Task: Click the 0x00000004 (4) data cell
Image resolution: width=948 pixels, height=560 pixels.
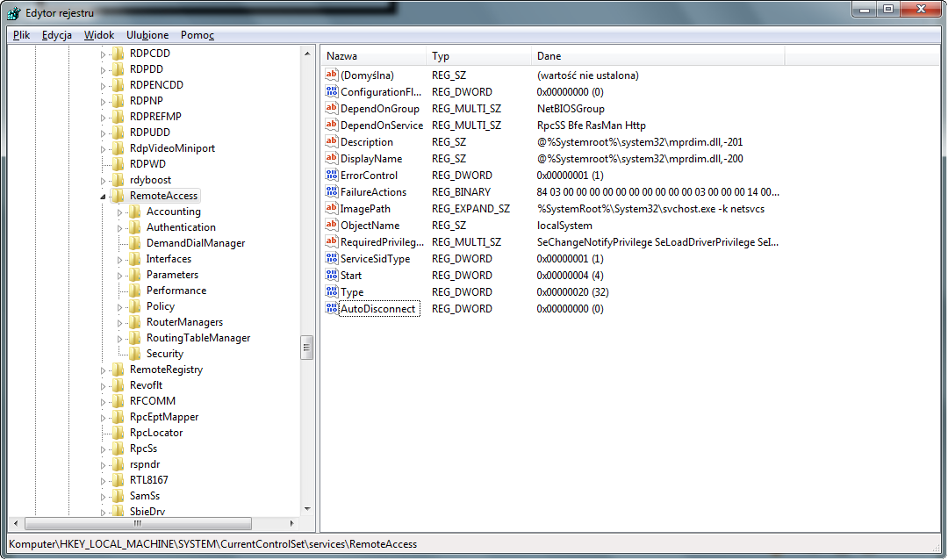Action: pyautogui.click(x=570, y=275)
